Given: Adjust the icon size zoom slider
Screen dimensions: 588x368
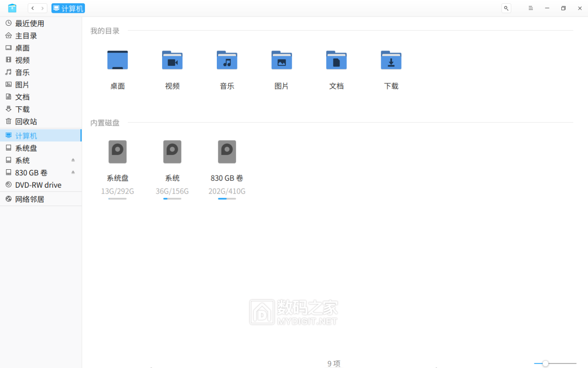Looking at the screenshot, I should (x=555, y=363).
